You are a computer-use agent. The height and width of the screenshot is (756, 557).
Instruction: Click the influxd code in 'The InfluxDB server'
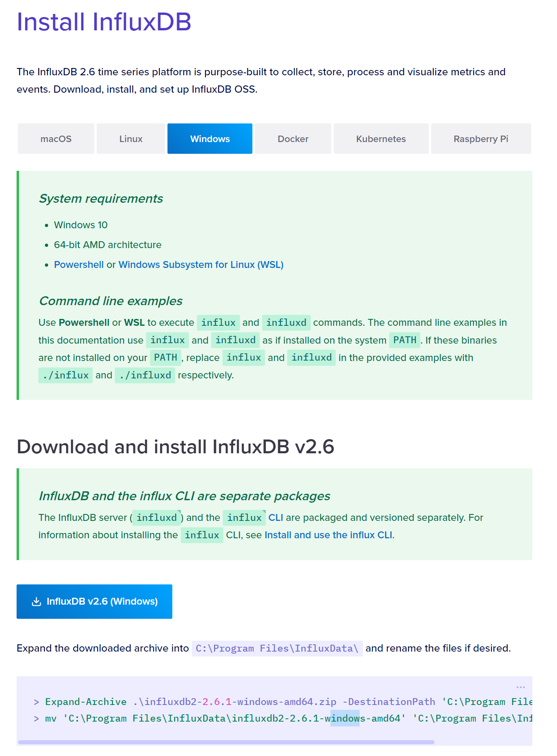coord(157,518)
